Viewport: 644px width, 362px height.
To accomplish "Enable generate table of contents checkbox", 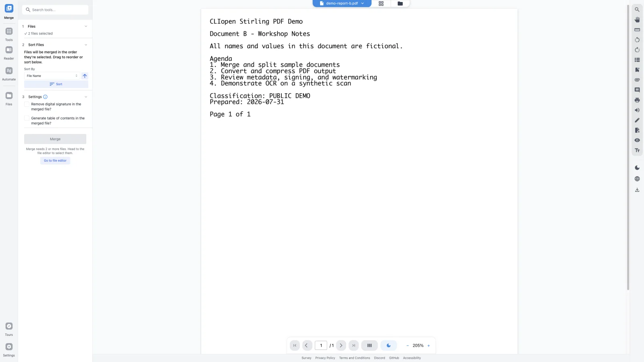I will [27, 118].
